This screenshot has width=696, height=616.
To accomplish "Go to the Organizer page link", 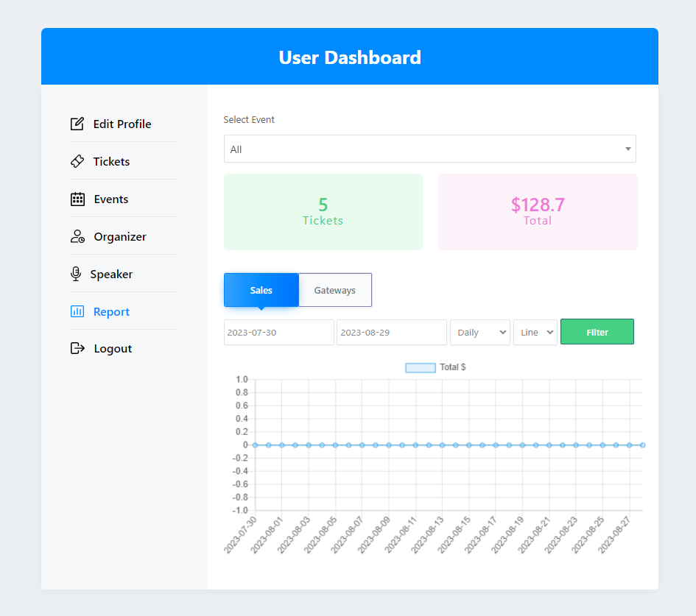I will (120, 236).
